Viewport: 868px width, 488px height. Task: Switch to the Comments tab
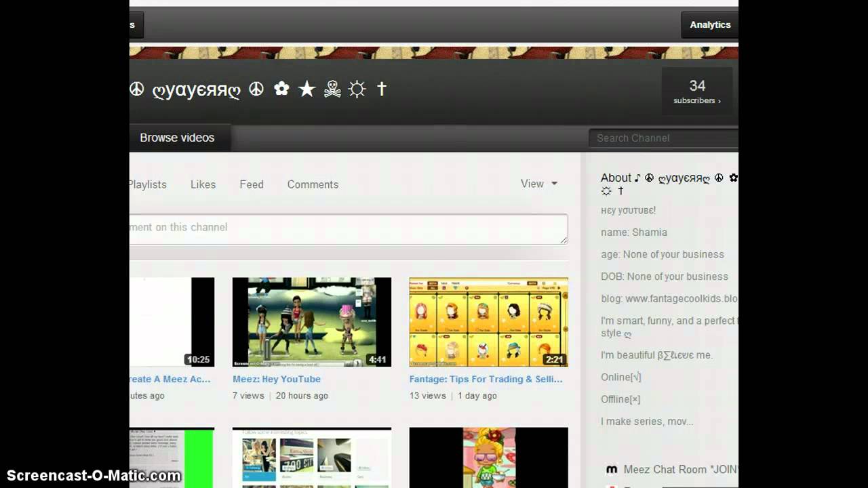coord(313,184)
